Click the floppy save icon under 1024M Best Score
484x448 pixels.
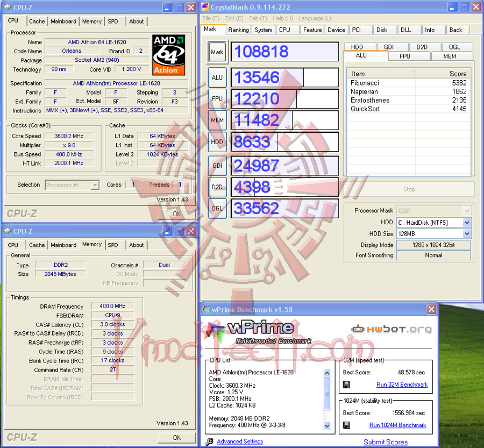[347, 425]
